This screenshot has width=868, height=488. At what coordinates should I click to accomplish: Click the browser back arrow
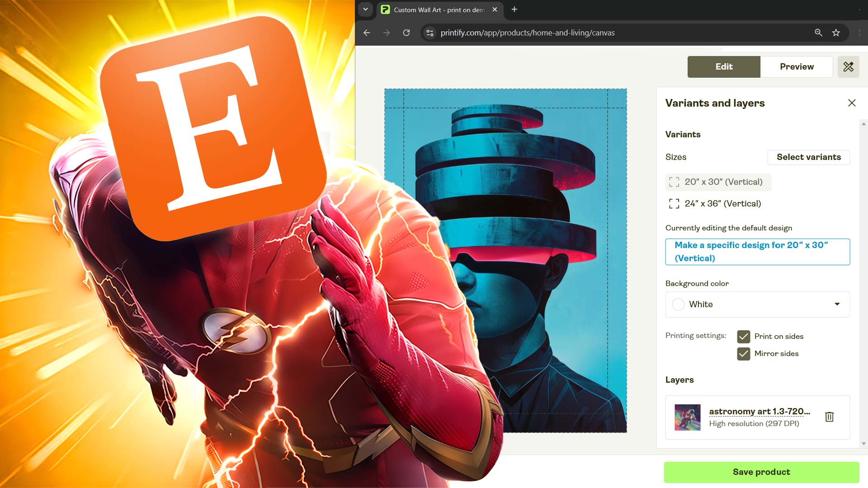click(367, 33)
